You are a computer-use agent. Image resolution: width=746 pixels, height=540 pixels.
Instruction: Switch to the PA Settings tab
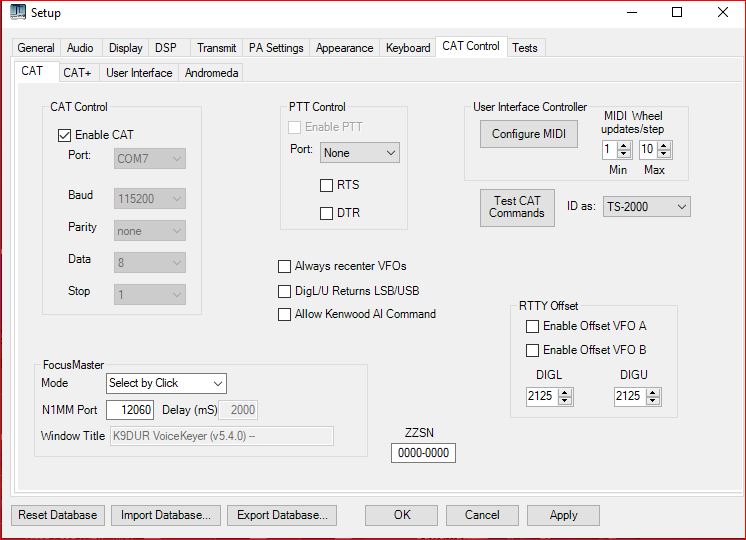(x=277, y=48)
